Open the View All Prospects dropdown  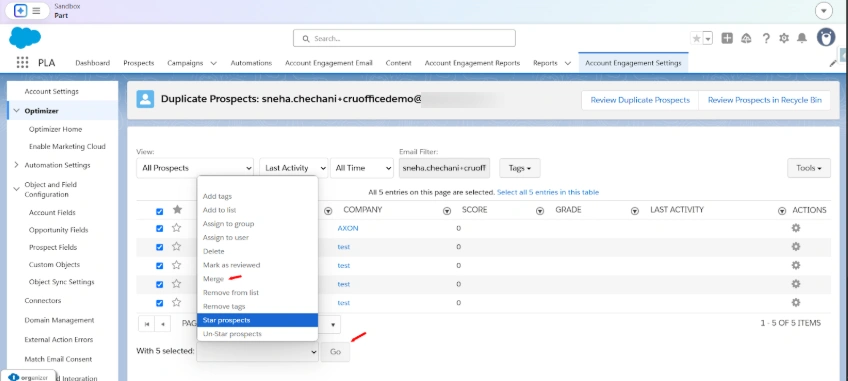point(195,168)
